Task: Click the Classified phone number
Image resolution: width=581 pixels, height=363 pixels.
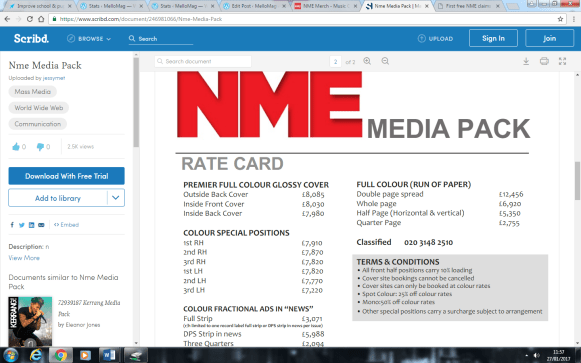Action: click(428, 242)
